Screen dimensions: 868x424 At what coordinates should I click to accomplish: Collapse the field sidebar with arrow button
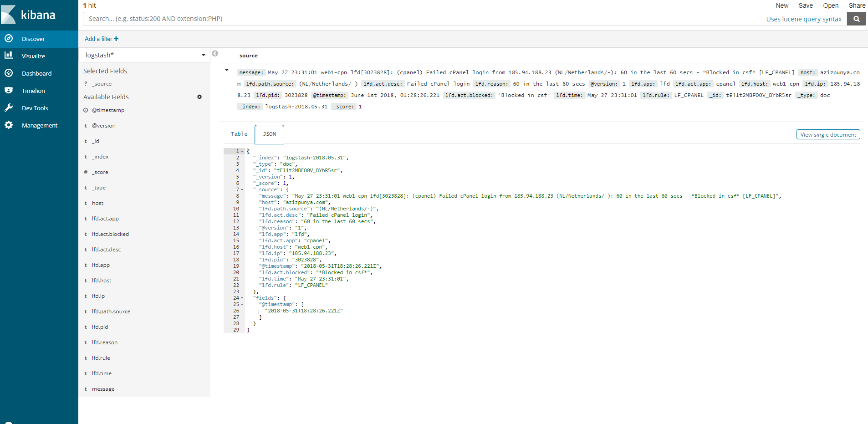point(215,54)
